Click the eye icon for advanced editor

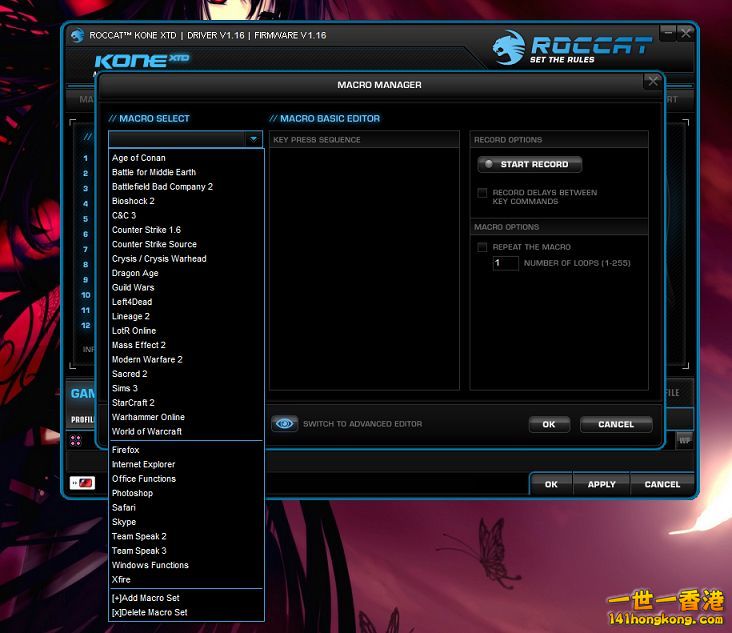click(x=284, y=423)
